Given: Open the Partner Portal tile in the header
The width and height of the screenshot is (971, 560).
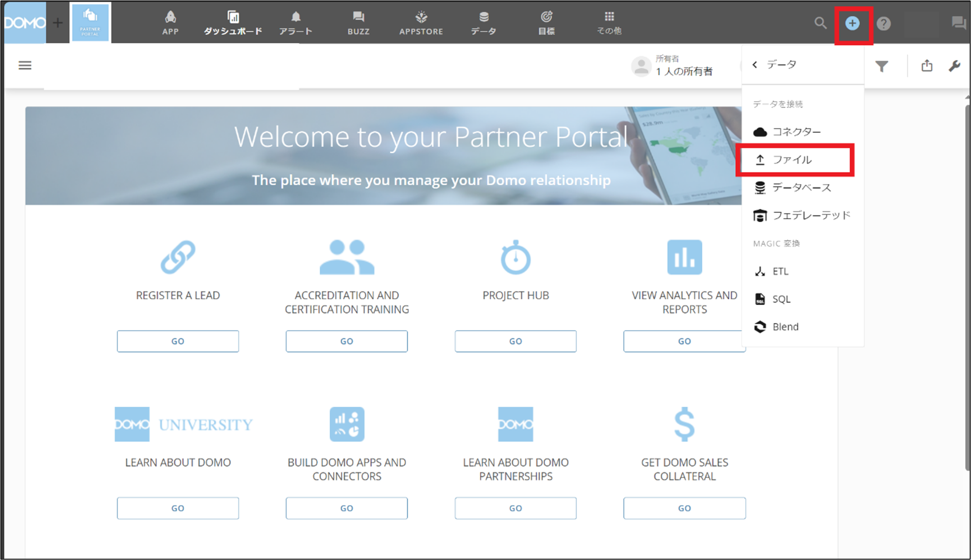Looking at the screenshot, I should click(90, 22).
